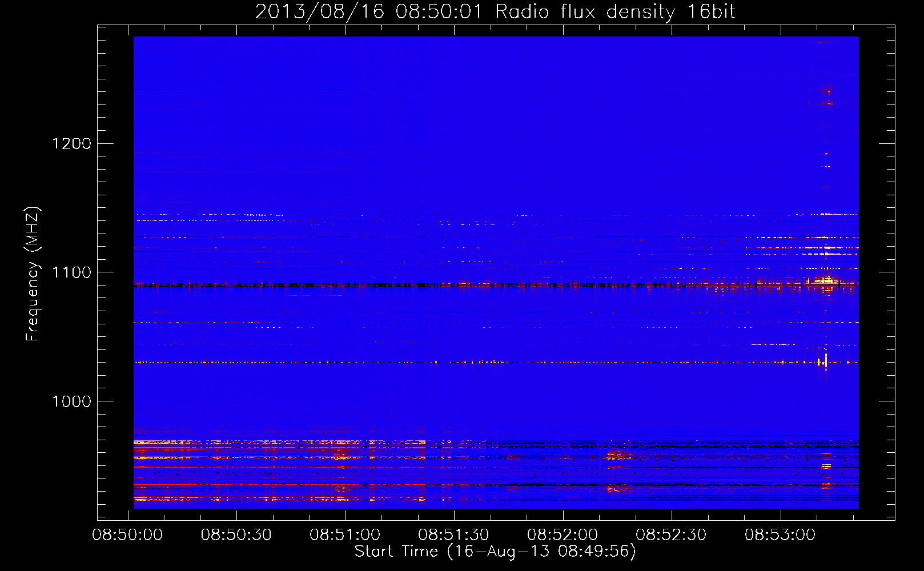Click the 1100 frequency tick label

click(x=72, y=272)
